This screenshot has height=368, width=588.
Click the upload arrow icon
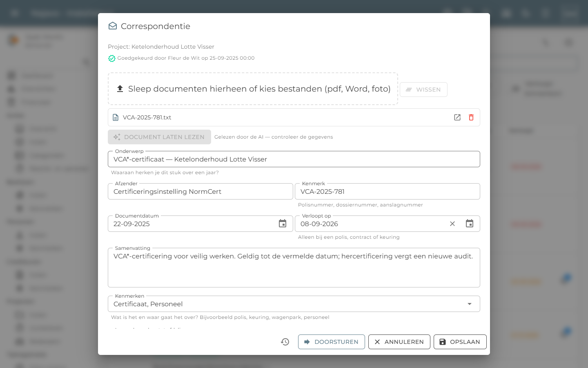(x=120, y=89)
